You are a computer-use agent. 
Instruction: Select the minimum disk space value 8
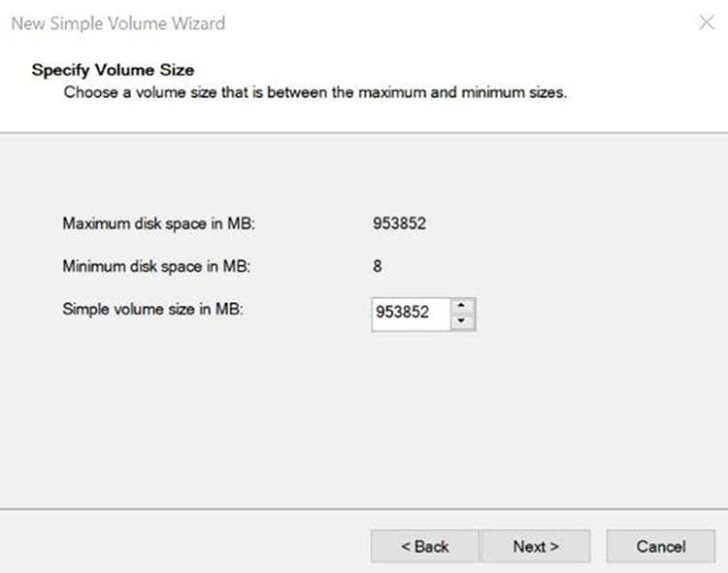click(x=378, y=266)
